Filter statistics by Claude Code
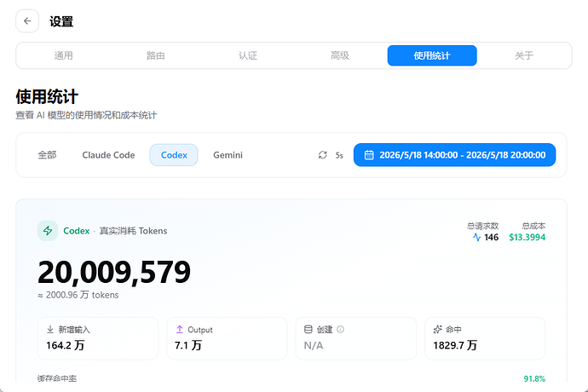The width and height of the screenshot is (588, 392). [108, 155]
